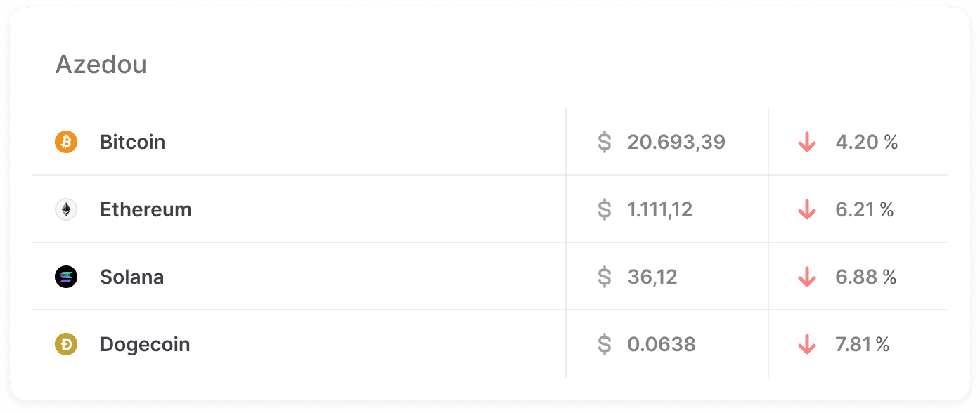The height and width of the screenshot is (413, 980).
Task: Click the dollar symbol beside Dogecoin's price
Action: tap(603, 344)
